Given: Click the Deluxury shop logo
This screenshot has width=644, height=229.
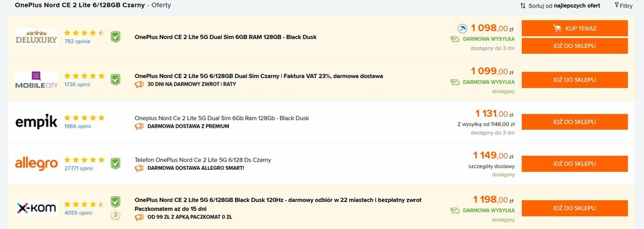Looking at the screenshot, I should (36, 37).
